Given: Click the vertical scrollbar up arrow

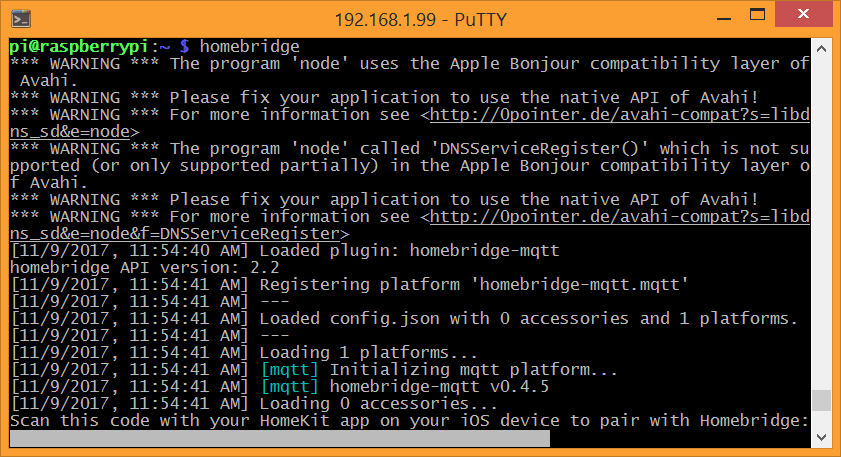Looking at the screenshot, I should (821, 49).
